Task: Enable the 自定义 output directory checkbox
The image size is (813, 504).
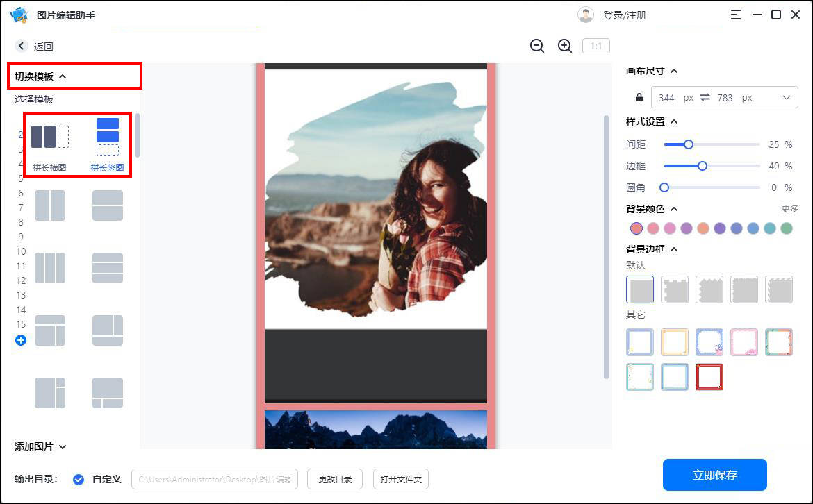Action: pos(79,479)
